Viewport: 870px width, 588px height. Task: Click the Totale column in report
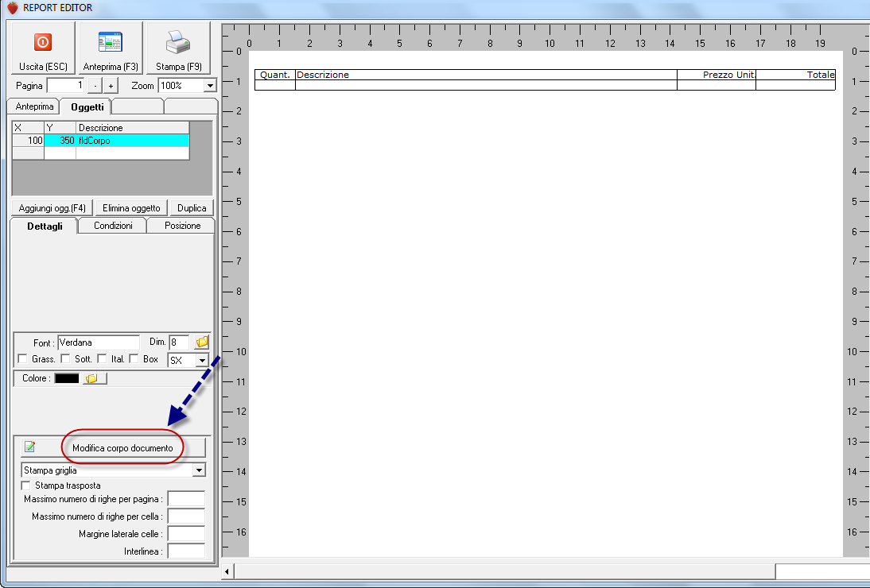[x=796, y=75]
